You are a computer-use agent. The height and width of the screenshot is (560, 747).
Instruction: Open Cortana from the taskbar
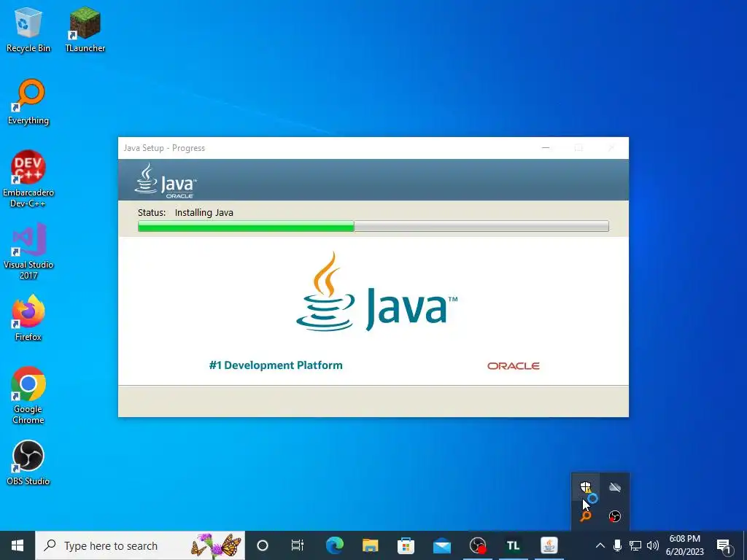coord(263,545)
